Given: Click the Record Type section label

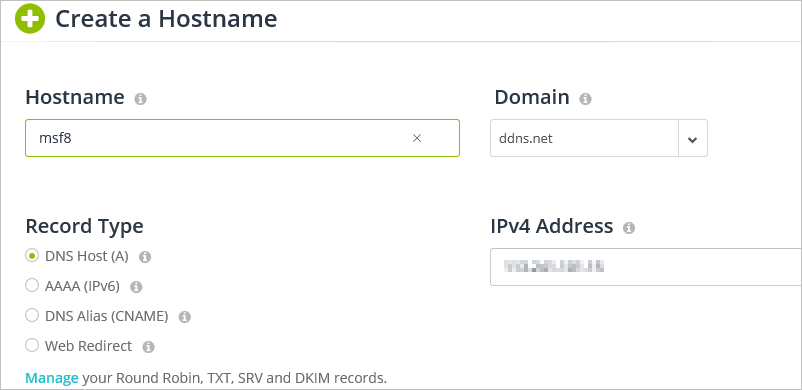Looking at the screenshot, I should click(x=84, y=226).
